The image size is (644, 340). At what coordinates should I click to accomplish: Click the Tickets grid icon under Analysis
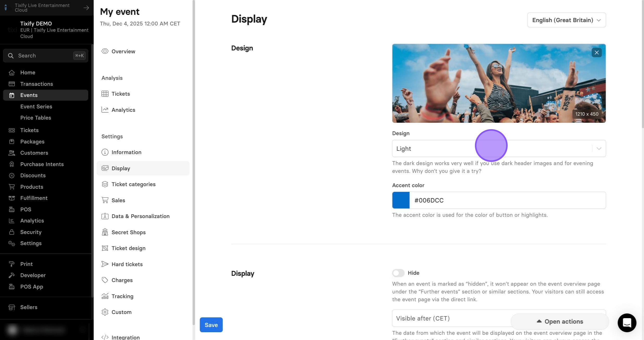[x=105, y=94]
